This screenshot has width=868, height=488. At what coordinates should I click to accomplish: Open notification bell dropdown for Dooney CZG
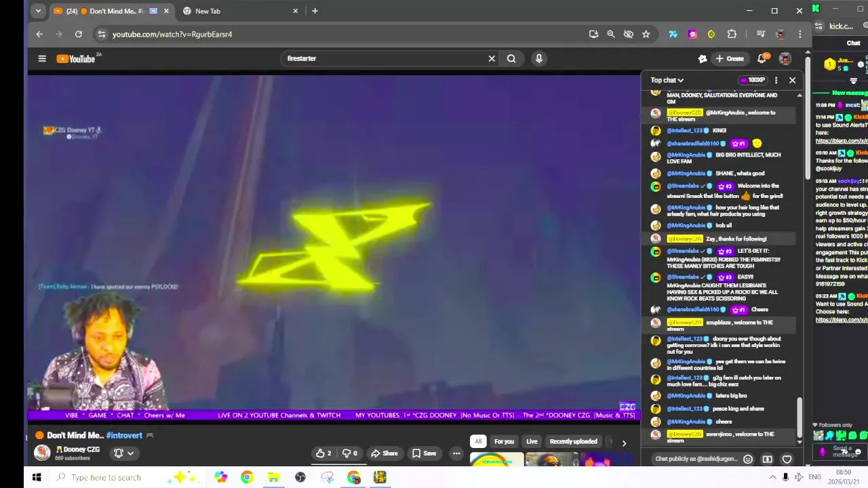pyautogui.click(x=123, y=453)
